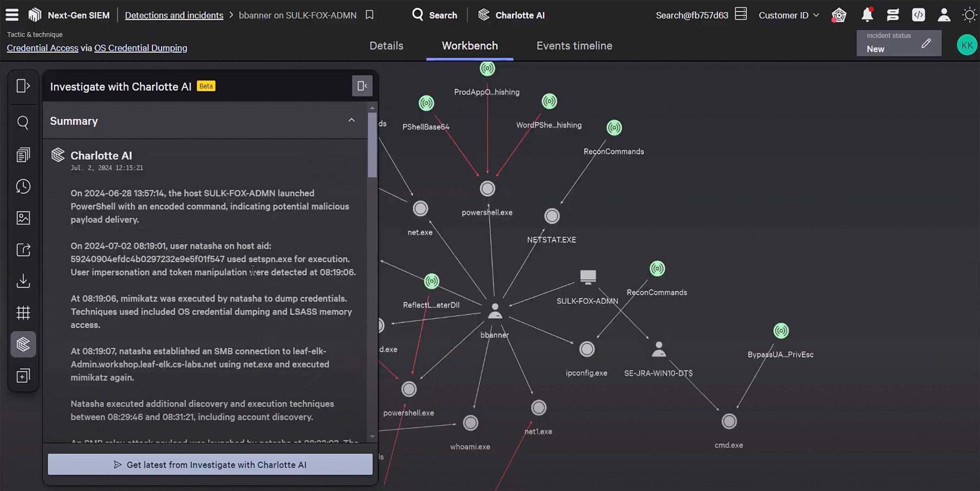Open Charlotte AI from top bar
This screenshot has width=980, height=491.
click(511, 15)
